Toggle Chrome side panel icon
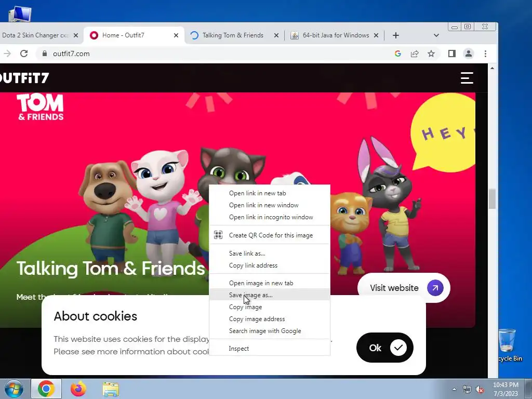 (451, 54)
